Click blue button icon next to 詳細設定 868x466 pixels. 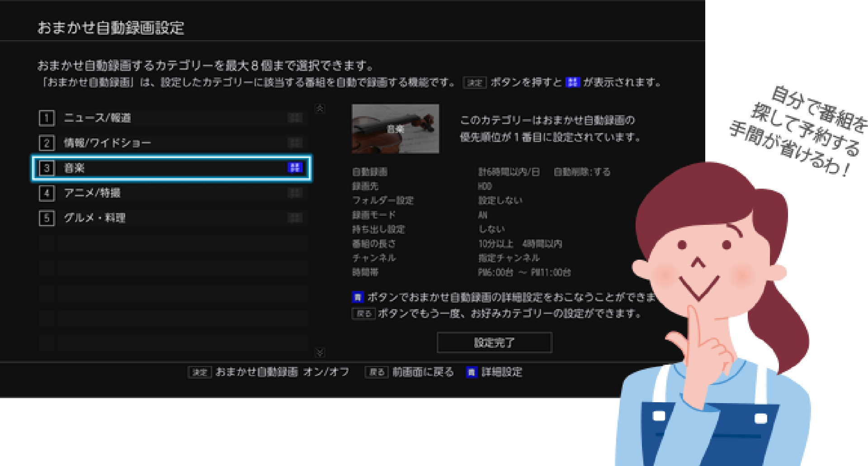click(471, 372)
